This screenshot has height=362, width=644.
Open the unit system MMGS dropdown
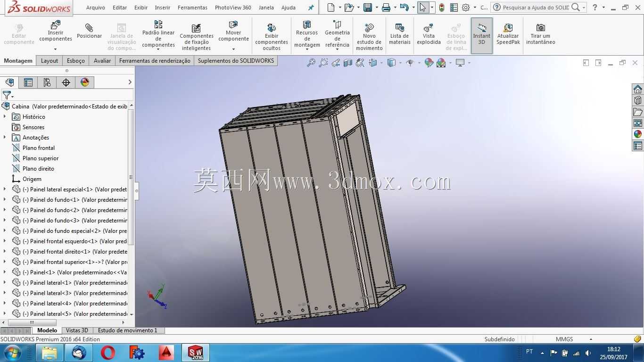coord(591,339)
